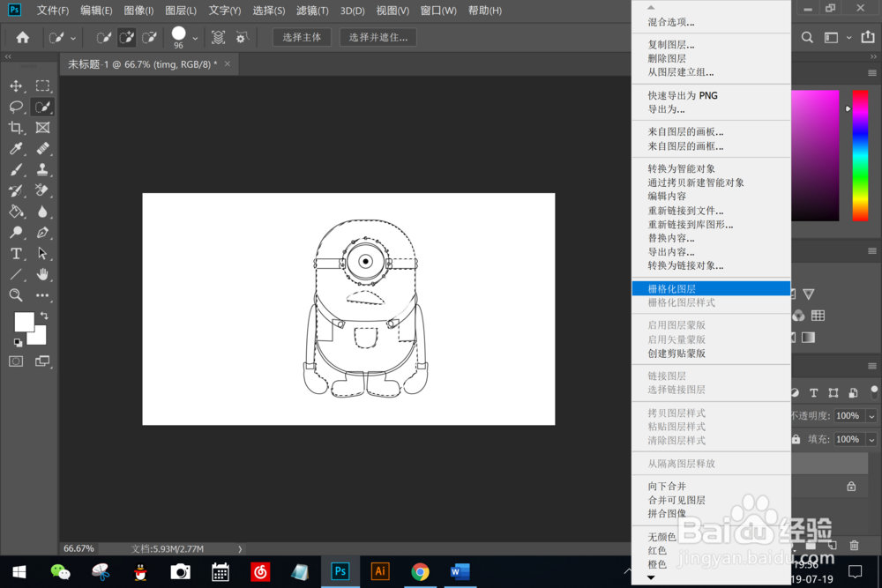Choose Subtract from Selection mode
Image resolution: width=882 pixels, height=588 pixels.
[150, 38]
